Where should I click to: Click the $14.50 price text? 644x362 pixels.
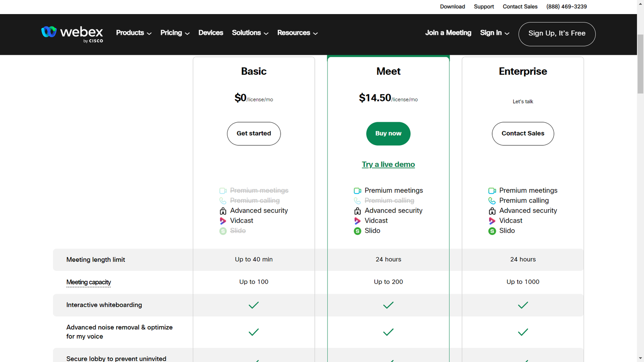point(375,98)
